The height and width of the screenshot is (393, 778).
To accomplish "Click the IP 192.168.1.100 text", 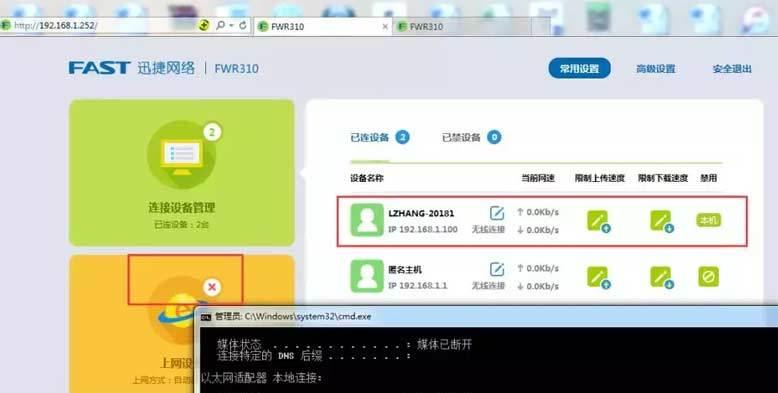I will (423, 230).
